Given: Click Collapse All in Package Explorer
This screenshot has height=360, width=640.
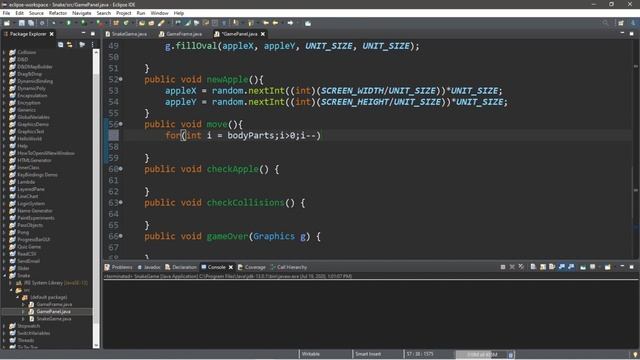Looking at the screenshot, I should pos(60,44).
